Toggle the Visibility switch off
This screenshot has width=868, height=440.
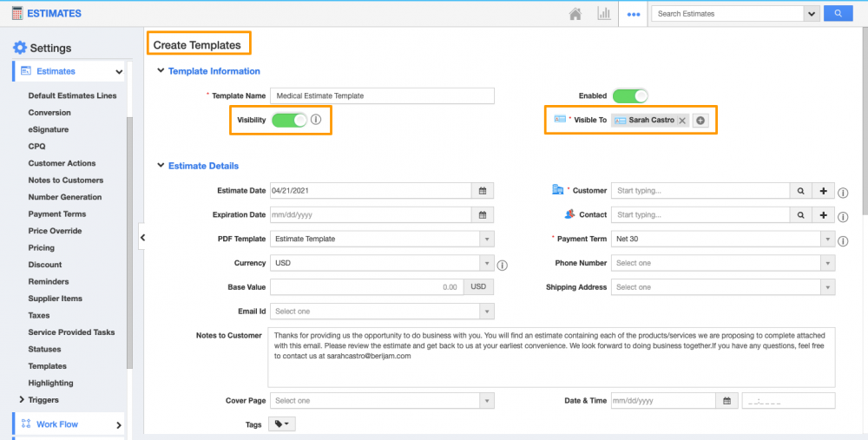pos(289,120)
